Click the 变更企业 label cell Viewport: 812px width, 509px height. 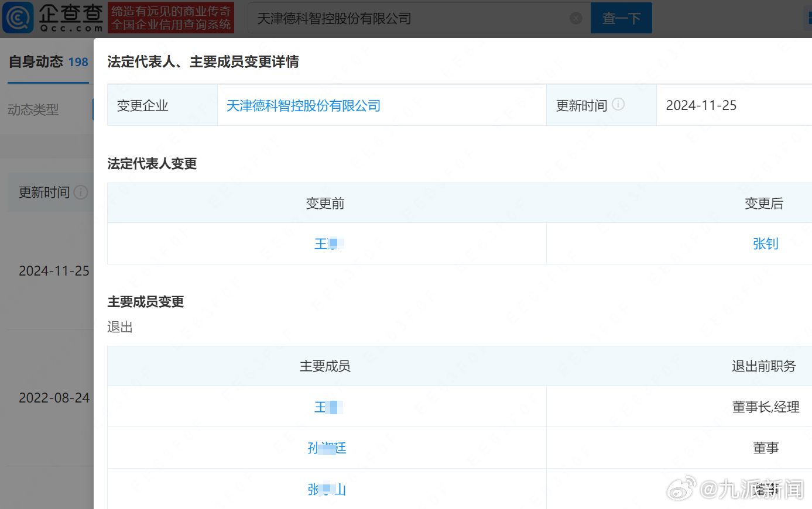point(162,105)
